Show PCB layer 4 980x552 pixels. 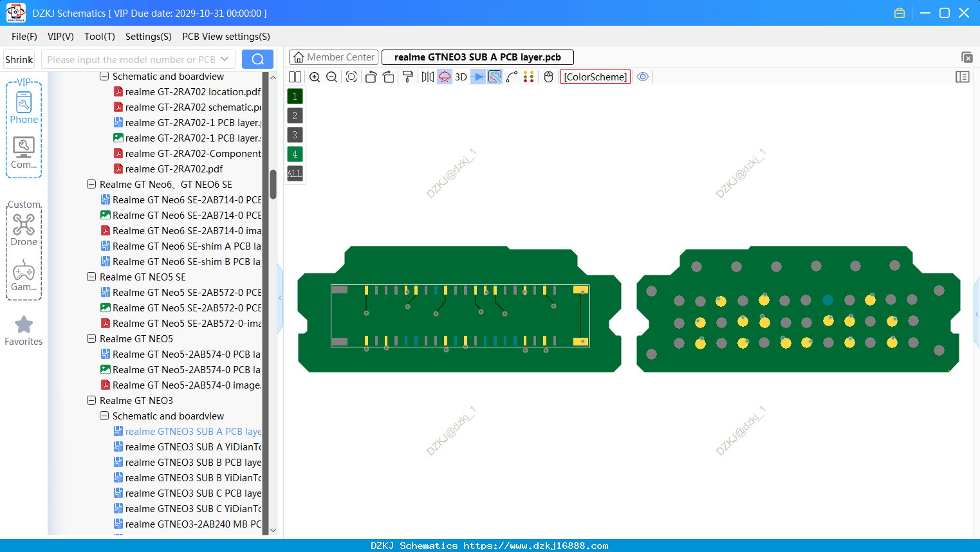[x=295, y=154]
